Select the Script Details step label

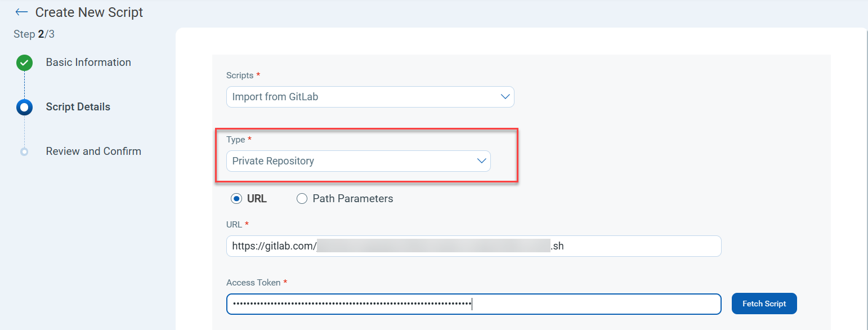tap(78, 107)
